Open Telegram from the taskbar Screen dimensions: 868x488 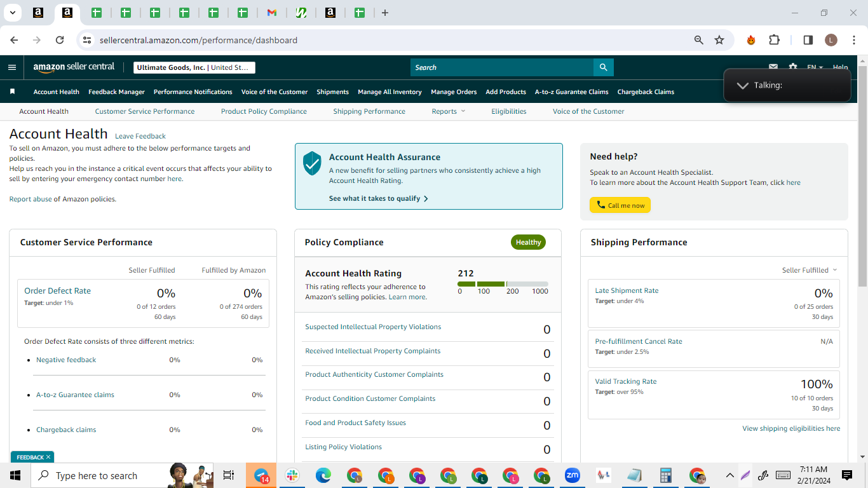[261, 475]
